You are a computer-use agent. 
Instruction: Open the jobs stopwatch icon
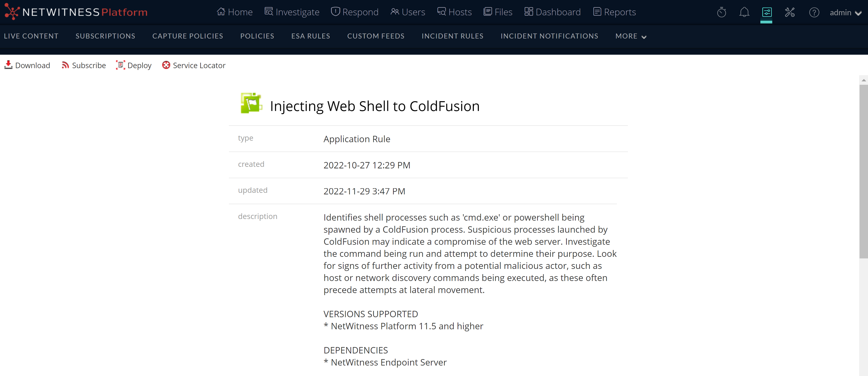click(x=721, y=12)
